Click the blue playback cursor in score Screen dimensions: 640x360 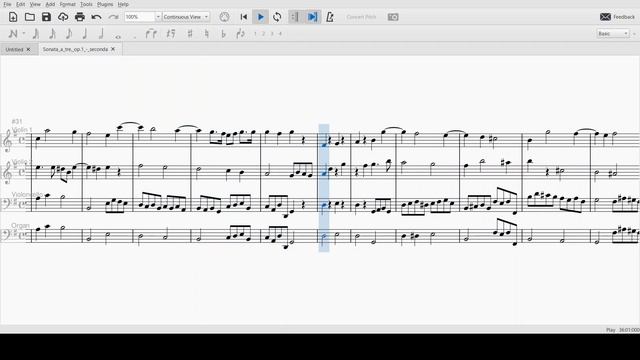pos(324,188)
